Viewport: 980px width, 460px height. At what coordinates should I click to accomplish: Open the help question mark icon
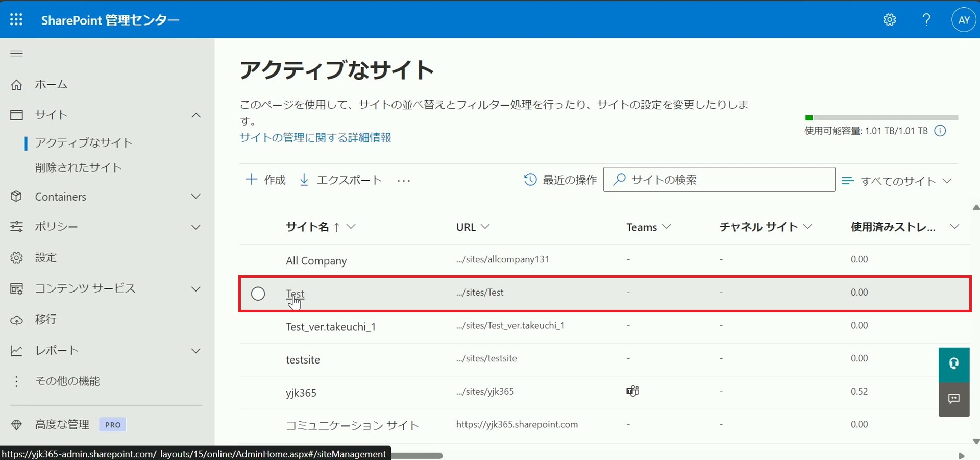point(926,19)
